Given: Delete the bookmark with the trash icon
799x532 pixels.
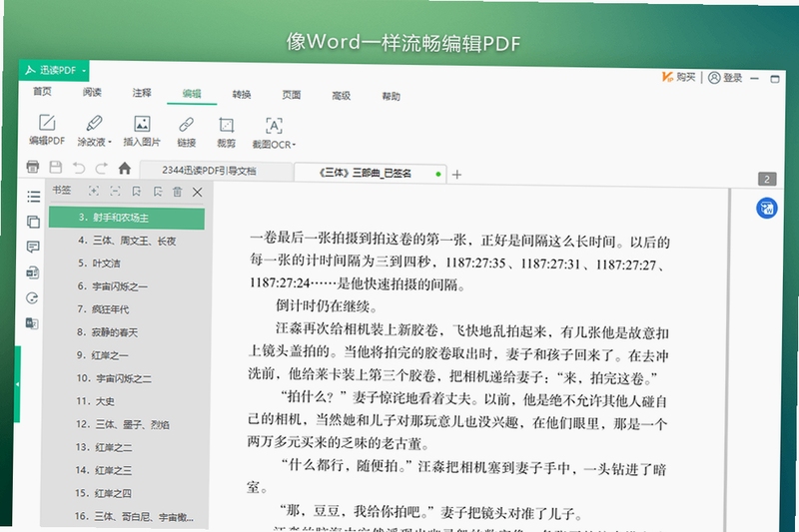Looking at the screenshot, I should tap(178, 192).
